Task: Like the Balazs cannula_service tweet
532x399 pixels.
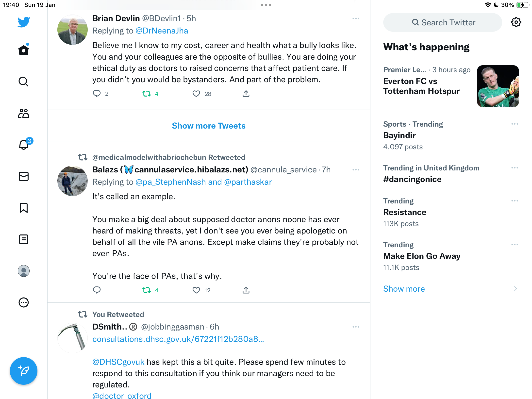Action: click(x=196, y=290)
